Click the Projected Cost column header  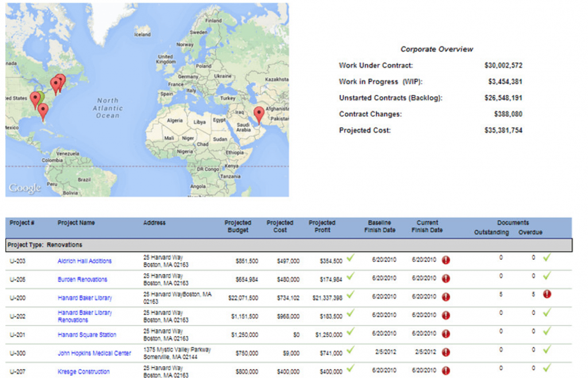coord(280,226)
